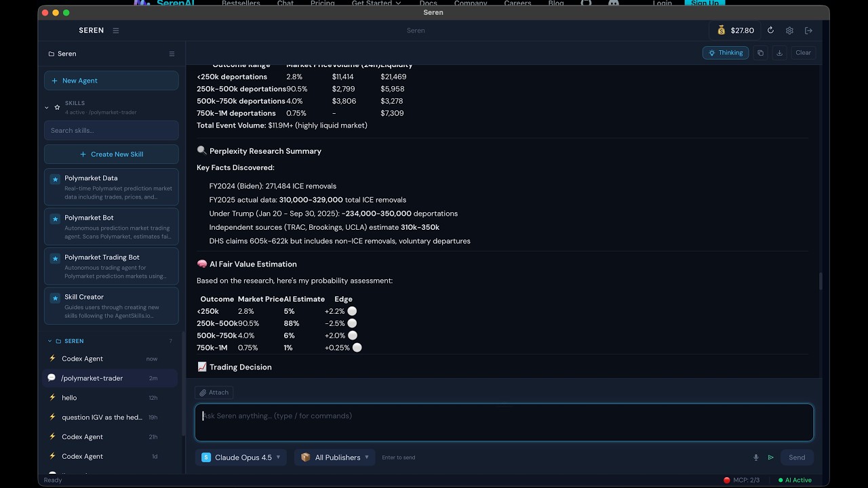Viewport: 868px width, 488px height.
Task: Click the AI Fair Value Estimation heading
Action: [x=253, y=264]
